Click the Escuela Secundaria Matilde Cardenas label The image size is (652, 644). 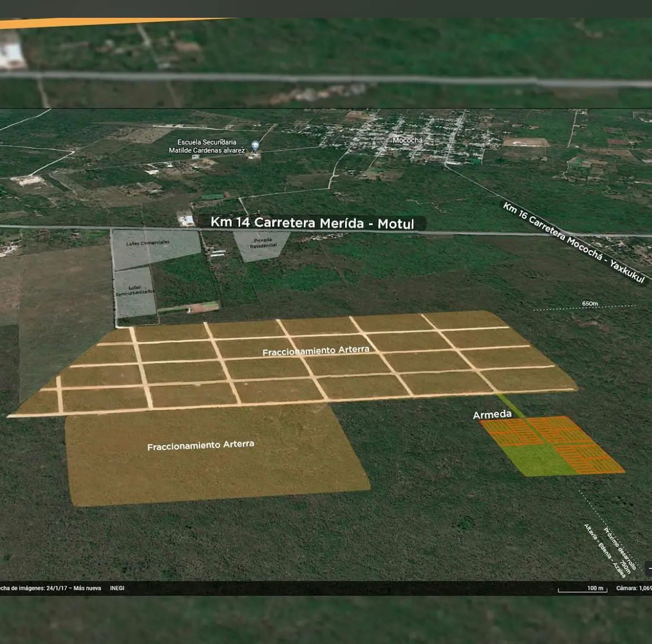coord(207,146)
